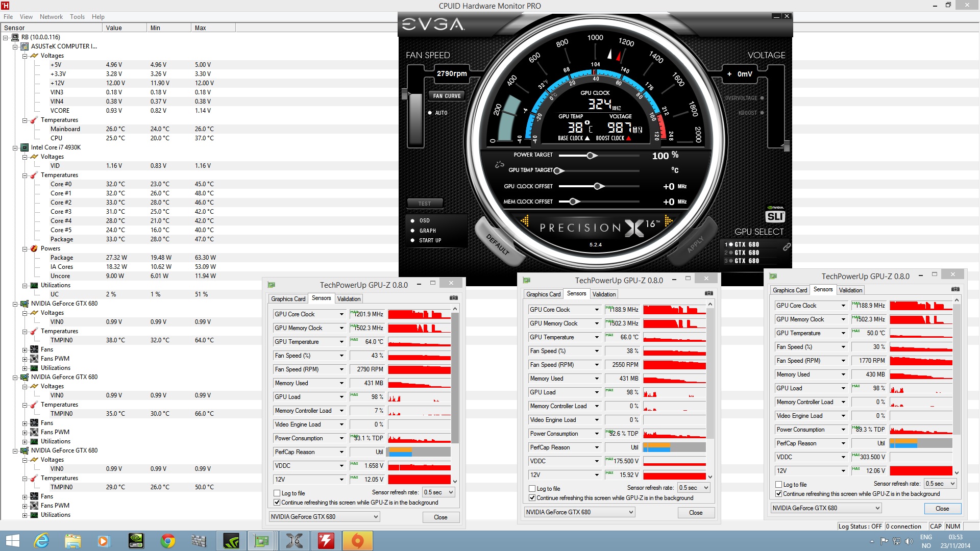Open GPU selection dropdown in right GPU-Z window
The width and height of the screenshot is (980, 551).
[826, 508]
